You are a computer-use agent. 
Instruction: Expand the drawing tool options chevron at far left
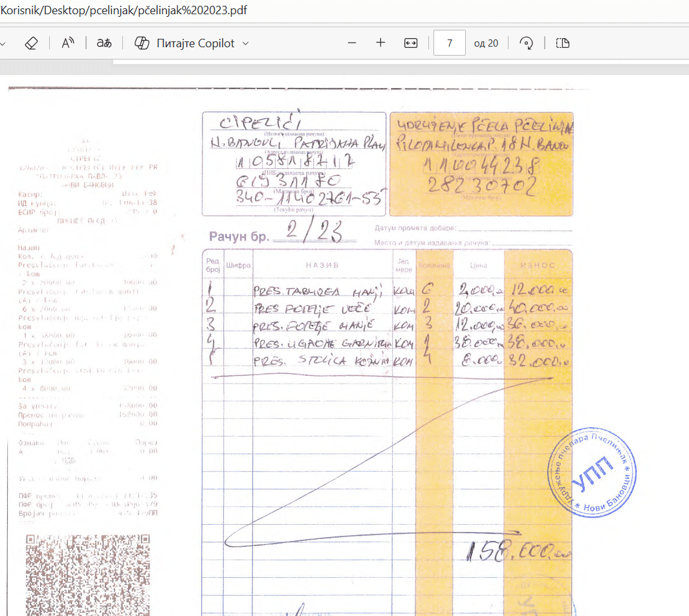4,43
